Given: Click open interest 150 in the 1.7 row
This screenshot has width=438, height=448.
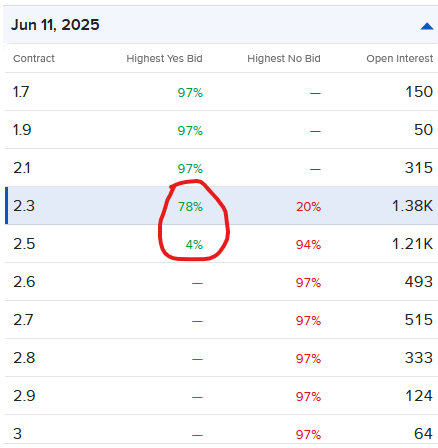Looking at the screenshot, I should (x=419, y=92).
